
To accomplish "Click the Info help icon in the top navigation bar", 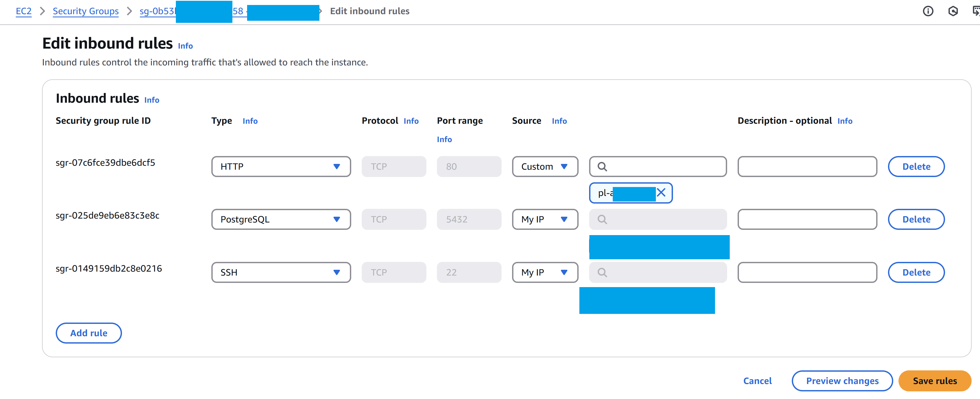I will [928, 11].
